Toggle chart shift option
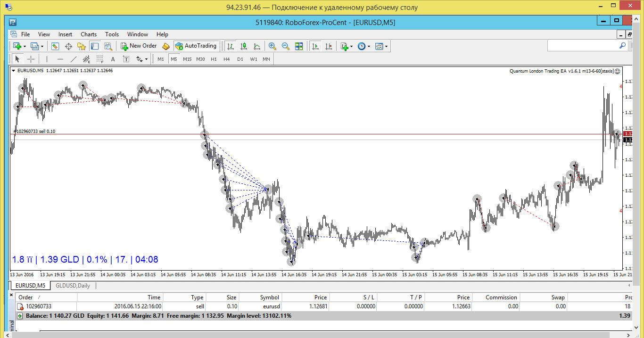The width and height of the screenshot is (644, 338). tap(329, 46)
